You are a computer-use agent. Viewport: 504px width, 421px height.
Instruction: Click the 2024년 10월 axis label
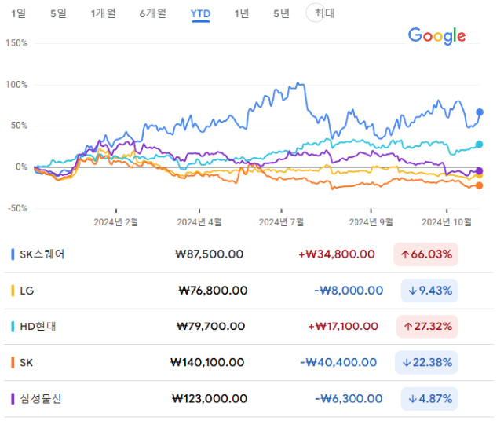click(x=447, y=222)
